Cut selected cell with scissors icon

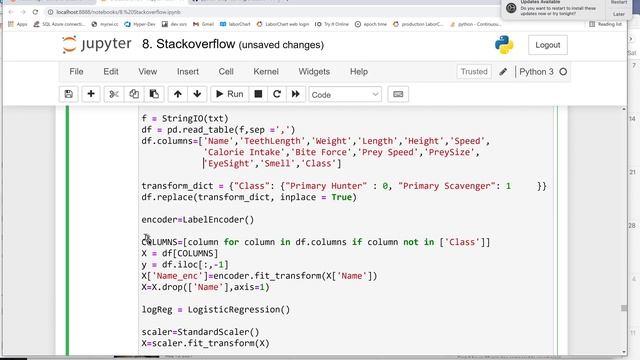point(114,94)
